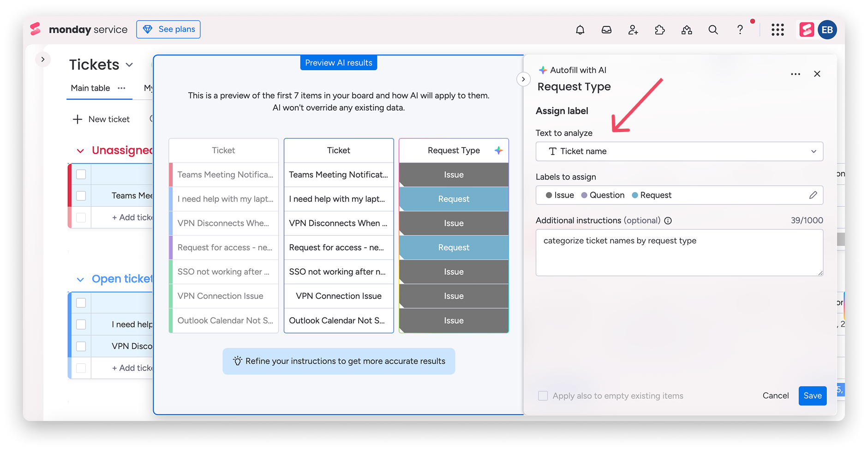Click the Question label dot

coord(584,195)
